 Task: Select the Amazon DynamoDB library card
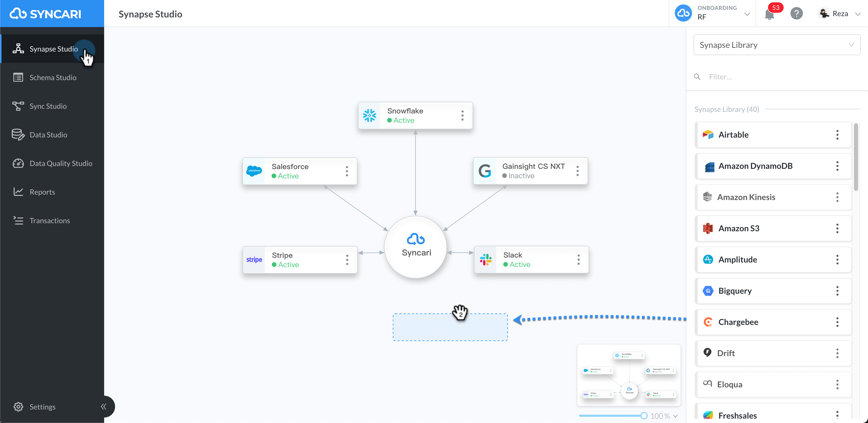tap(773, 166)
